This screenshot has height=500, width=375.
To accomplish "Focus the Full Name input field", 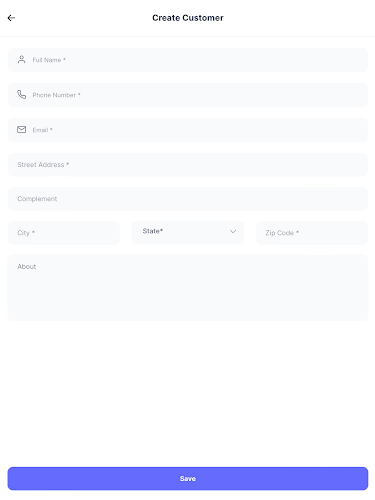I will pyautogui.click(x=188, y=60).
